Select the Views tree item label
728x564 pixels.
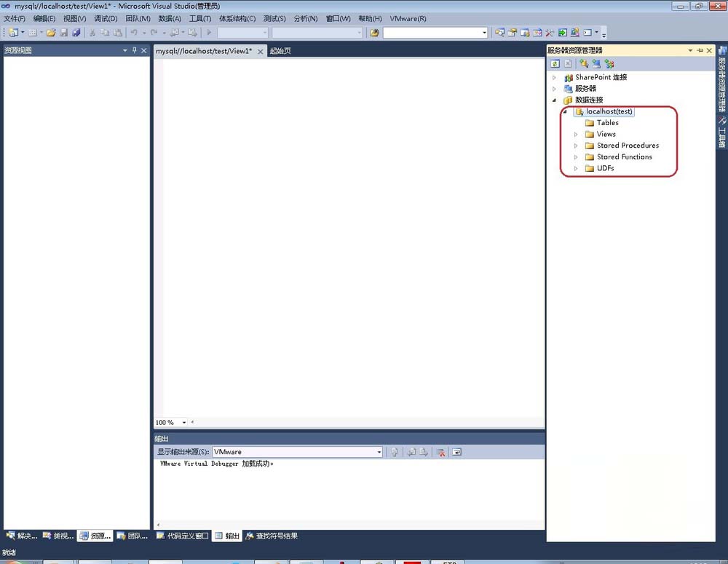coord(606,134)
